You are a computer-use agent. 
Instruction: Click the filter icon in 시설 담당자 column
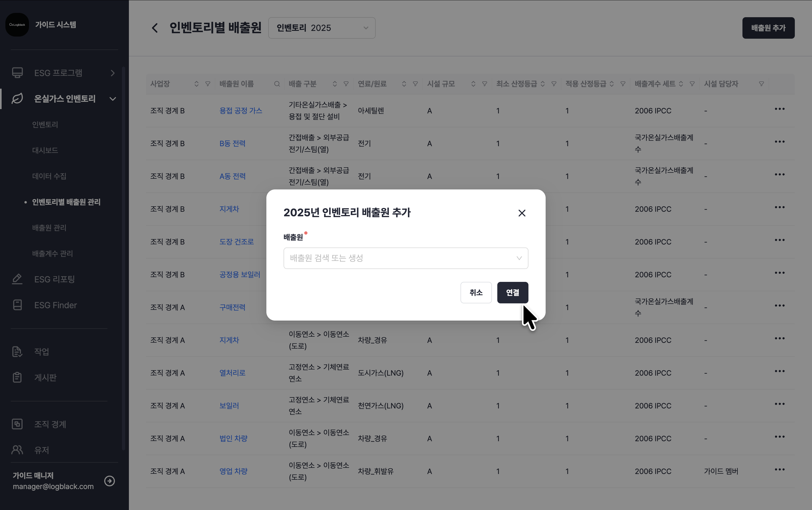point(761,84)
